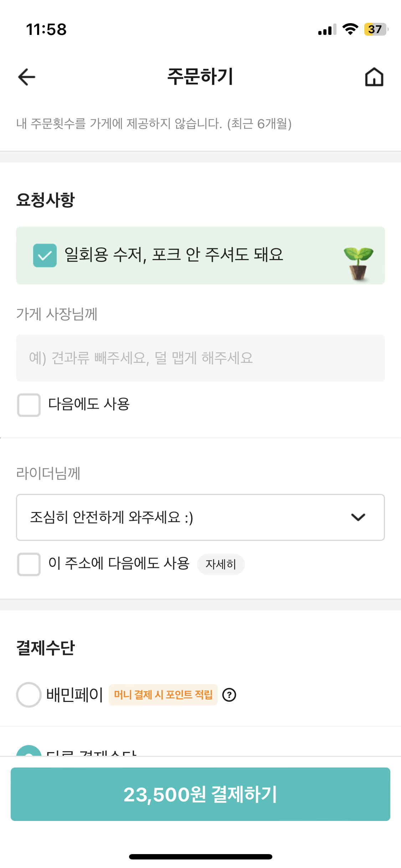The height and width of the screenshot is (868, 401).
Task: Select the partially visible 다른 결제수단 radio
Action: pyautogui.click(x=29, y=751)
